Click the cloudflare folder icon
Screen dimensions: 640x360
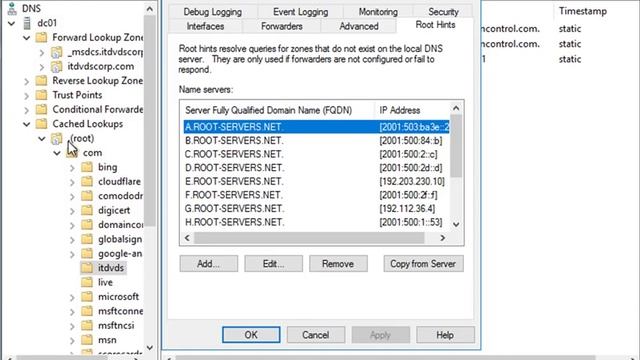pyautogui.click(x=87, y=182)
